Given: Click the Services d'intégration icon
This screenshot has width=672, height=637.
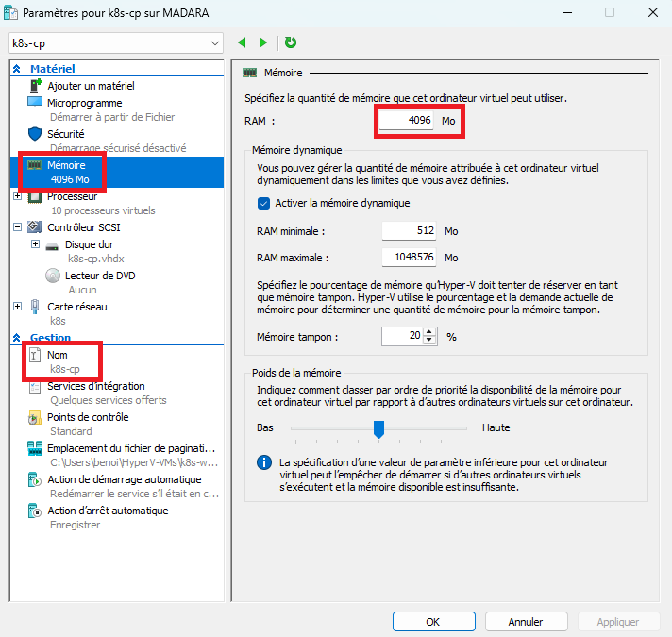Looking at the screenshot, I should (35, 387).
